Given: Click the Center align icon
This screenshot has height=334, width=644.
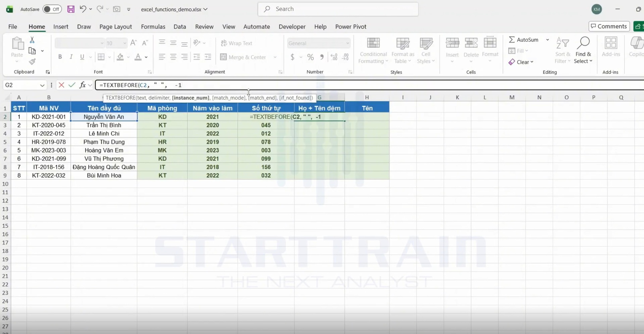Looking at the screenshot, I should pos(173,57).
